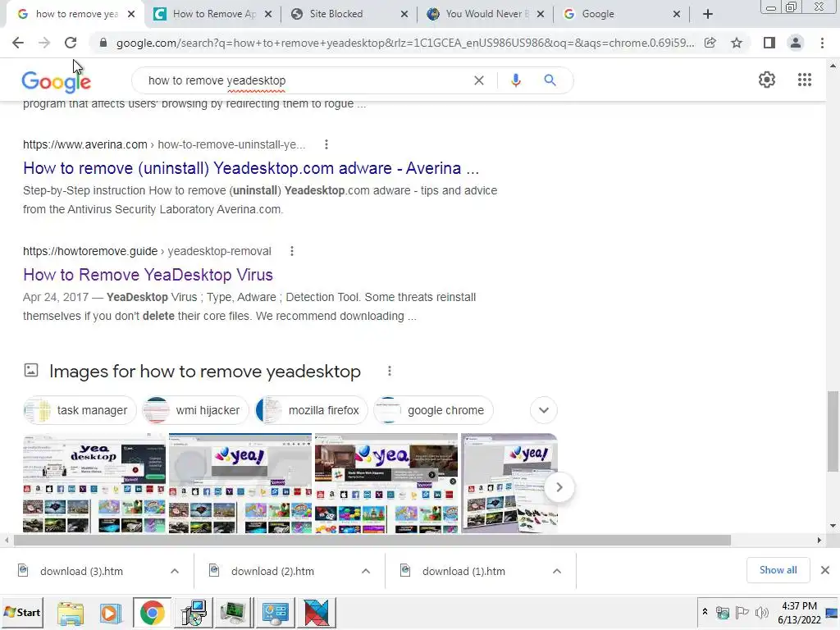Close the downloads bar

click(x=825, y=570)
